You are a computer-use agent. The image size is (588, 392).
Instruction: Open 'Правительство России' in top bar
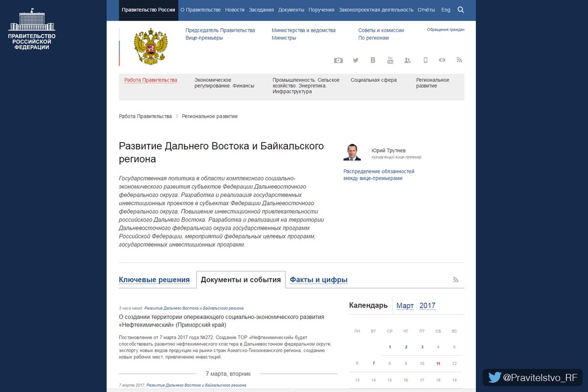click(x=148, y=10)
